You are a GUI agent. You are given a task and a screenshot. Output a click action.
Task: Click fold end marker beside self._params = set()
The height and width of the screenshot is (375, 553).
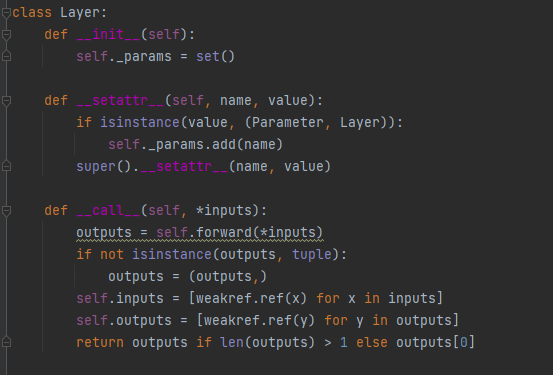[6, 56]
